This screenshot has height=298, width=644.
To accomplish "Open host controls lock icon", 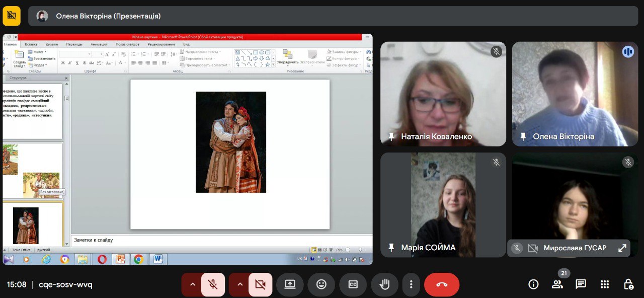I will [628, 284].
